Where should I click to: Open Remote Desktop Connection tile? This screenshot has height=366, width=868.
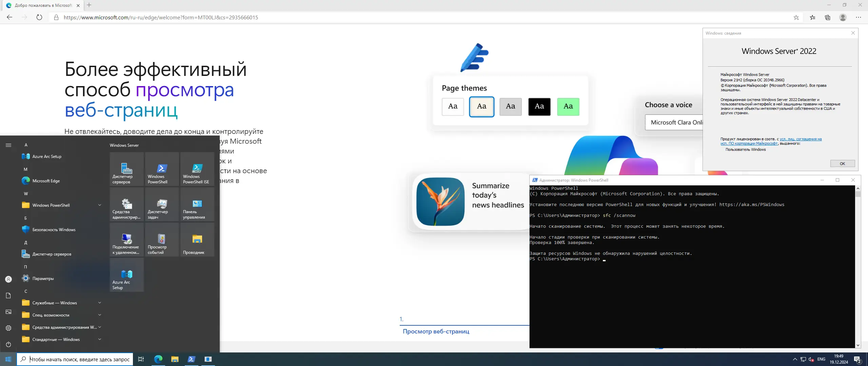pos(127,240)
